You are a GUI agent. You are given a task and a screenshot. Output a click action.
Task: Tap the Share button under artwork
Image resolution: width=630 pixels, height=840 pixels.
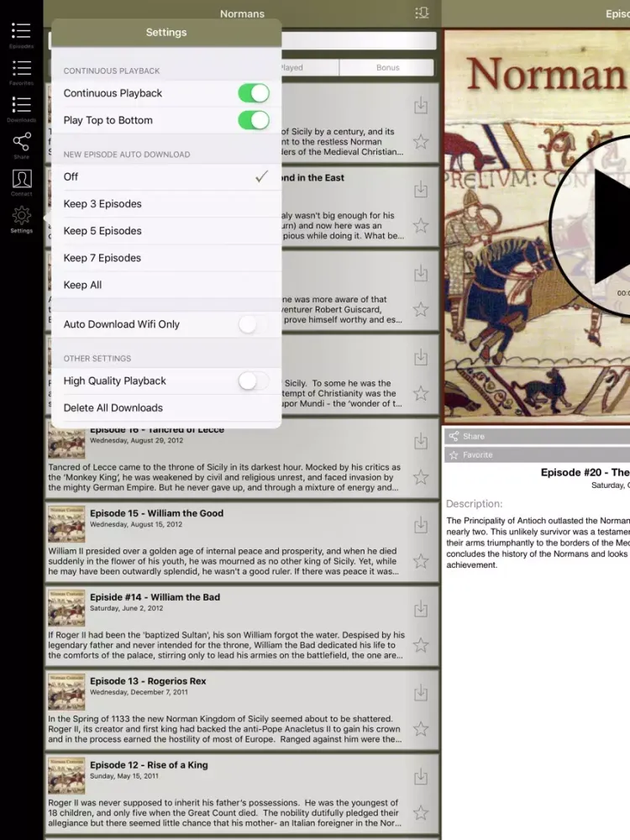[537, 436]
